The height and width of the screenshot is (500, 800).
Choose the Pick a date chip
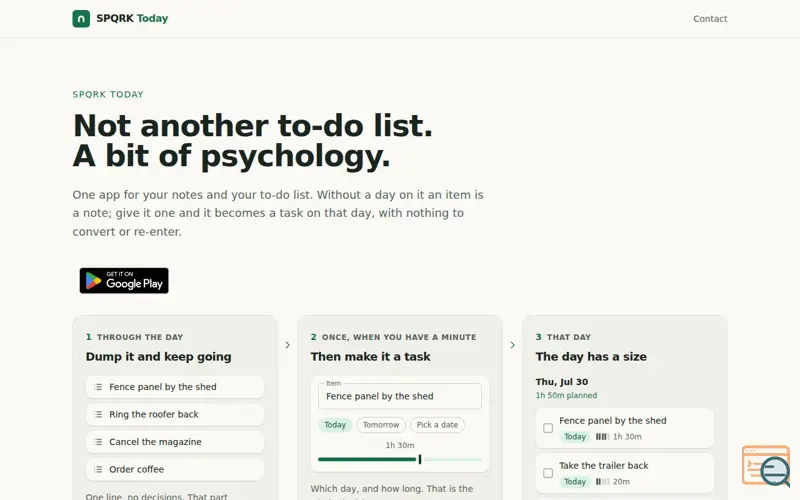point(437,425)
